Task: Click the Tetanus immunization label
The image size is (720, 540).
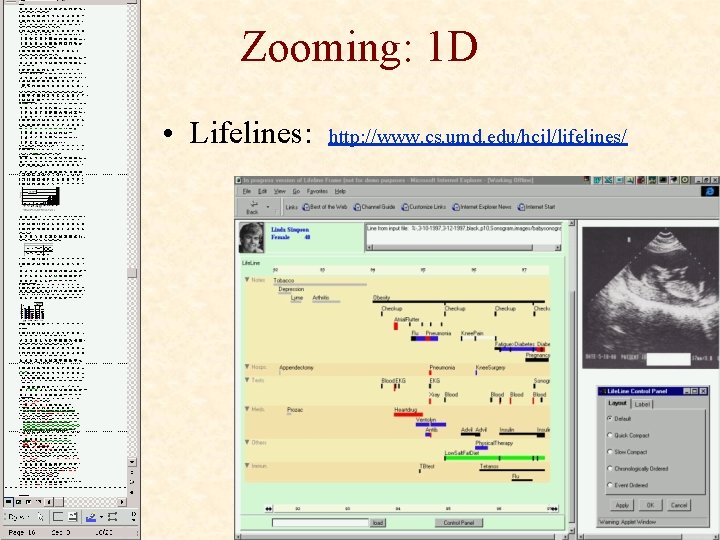Action: [489, 466]
